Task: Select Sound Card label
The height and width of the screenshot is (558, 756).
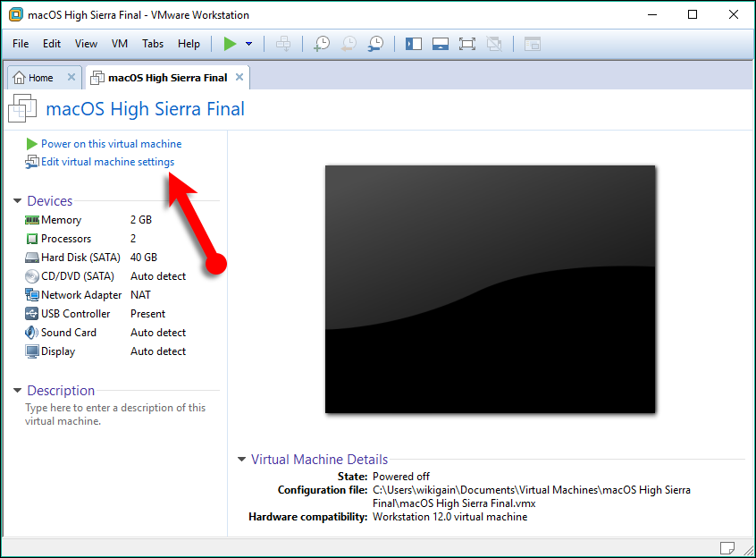Action: pos(69,333)
